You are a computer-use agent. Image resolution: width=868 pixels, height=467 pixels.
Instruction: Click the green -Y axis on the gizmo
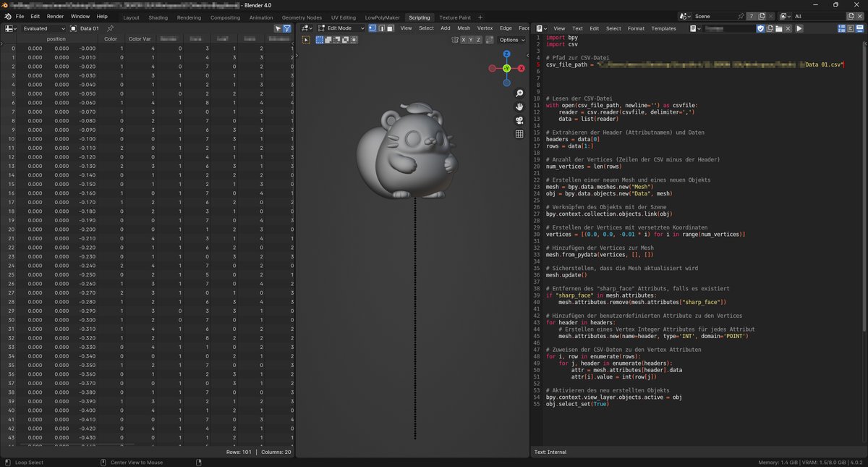pyautogui.click(x=506, y=68)
